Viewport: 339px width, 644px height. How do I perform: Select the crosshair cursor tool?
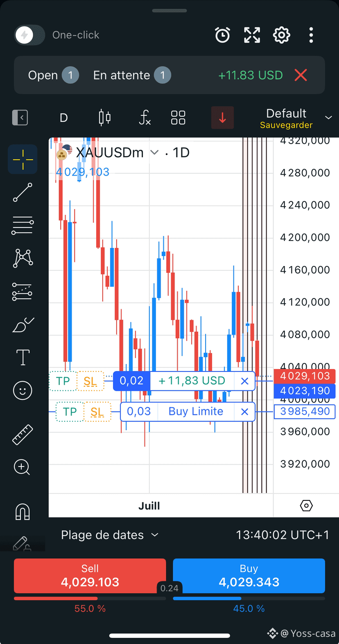click(23, 159)
